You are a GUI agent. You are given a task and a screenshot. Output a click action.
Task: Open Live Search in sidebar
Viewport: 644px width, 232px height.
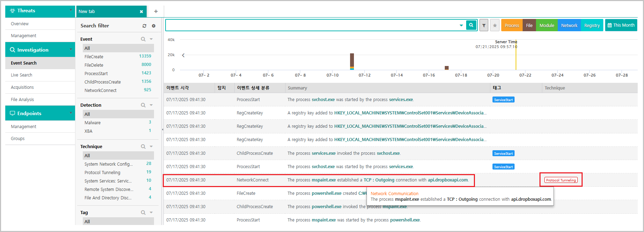click(x=21, y=75)
